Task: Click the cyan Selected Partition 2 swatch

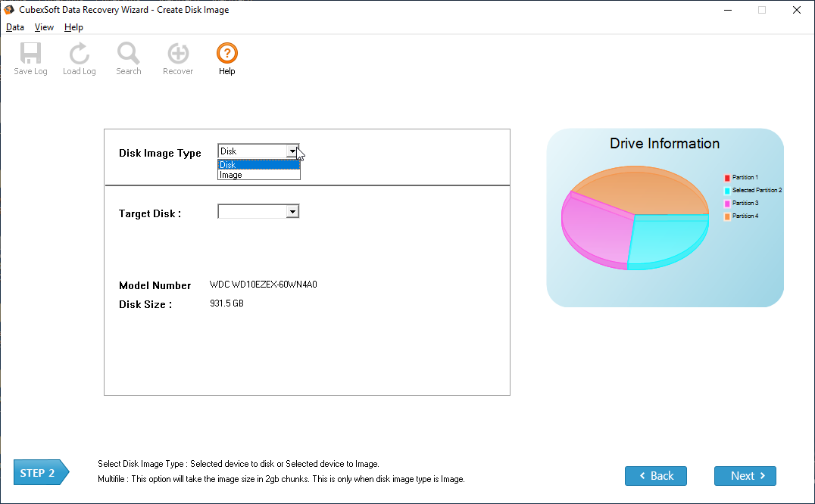Action: point(727,191)
